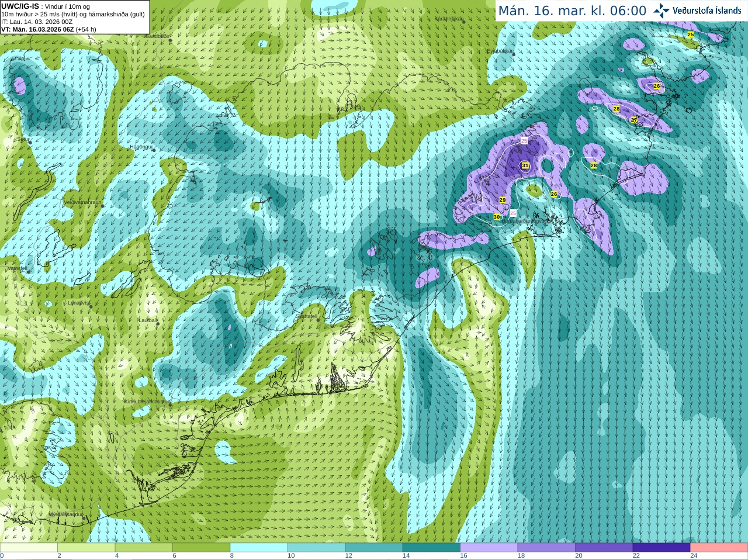The height and width of the screenshot is (560, 748).
Task: Click the 26 gust marker in the northeast
Action: (657, 86)
